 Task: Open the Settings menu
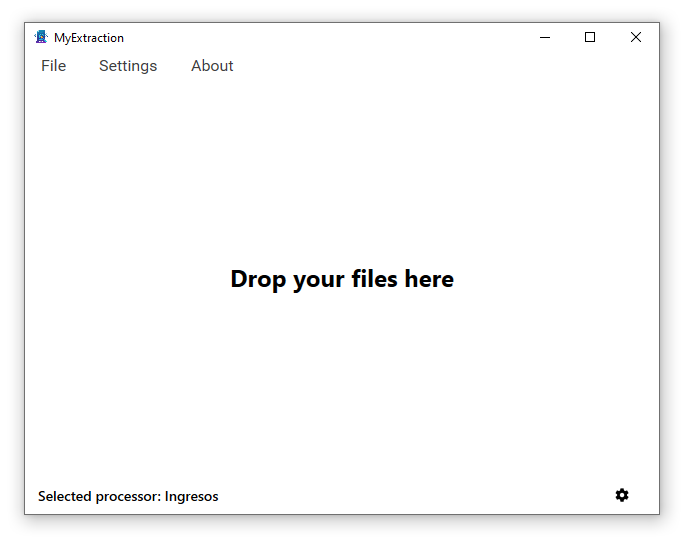tap(128, 66)
